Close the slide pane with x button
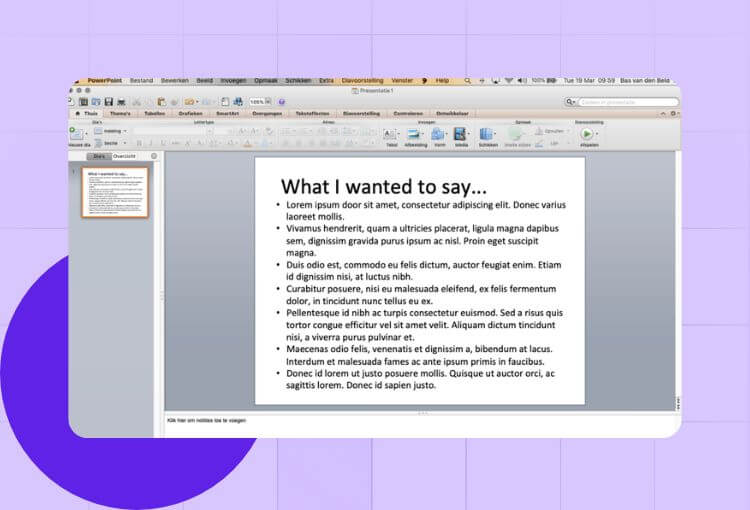750x510 pixels. [154, 156]
